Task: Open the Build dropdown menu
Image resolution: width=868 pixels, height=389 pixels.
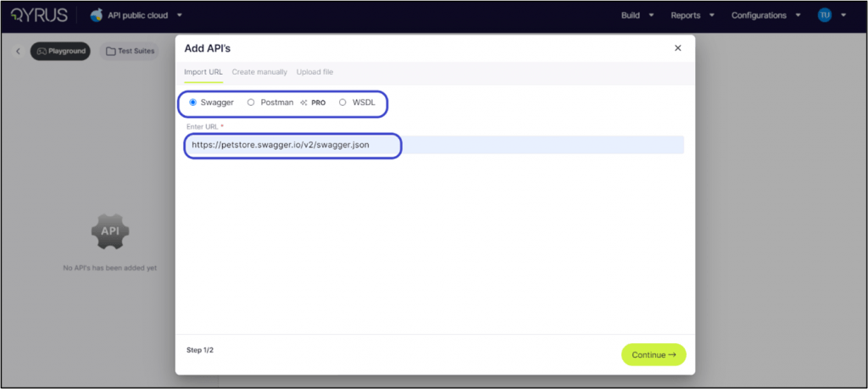Action: point(636,15)
